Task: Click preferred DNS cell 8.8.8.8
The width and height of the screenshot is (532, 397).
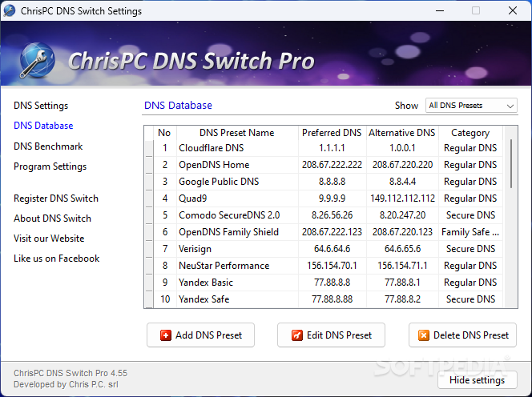Action: (x=332, y=182)
